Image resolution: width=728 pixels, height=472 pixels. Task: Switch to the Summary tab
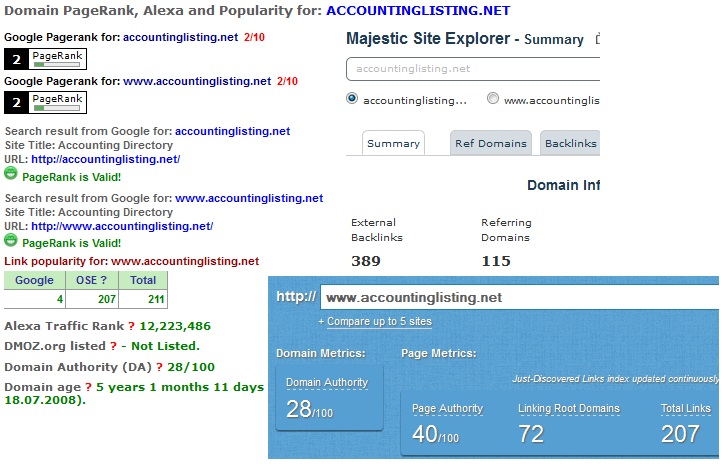(x=393, y=143)
